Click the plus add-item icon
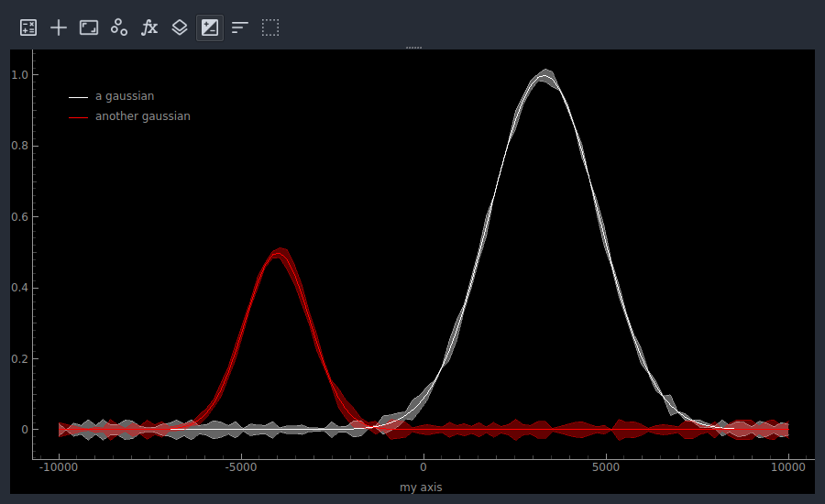The image size is (825, 504). tap(59, 27)
